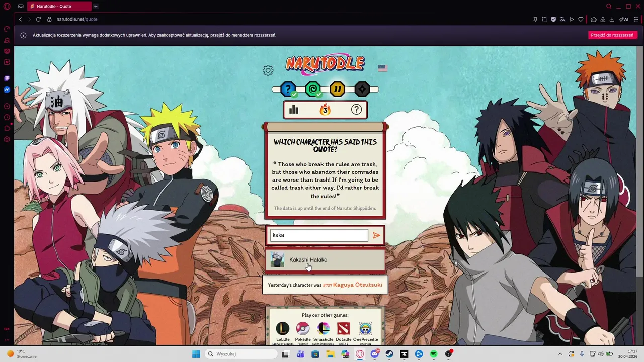The height and width of the screenshot is (362, 644).
Task: Select the green swirl Jutsu mode icon
Action: pyautogui.click(x=313, y=90)
